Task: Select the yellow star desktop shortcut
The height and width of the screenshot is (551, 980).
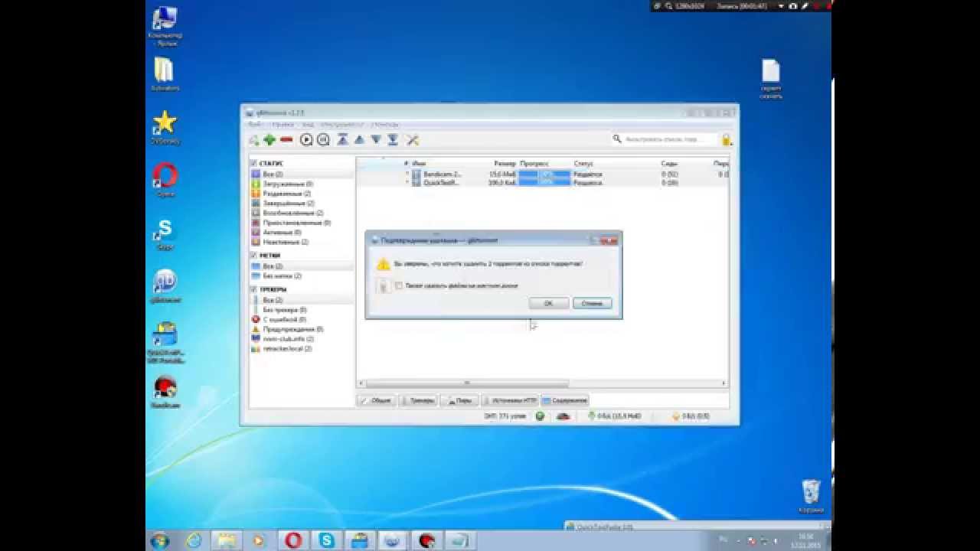Action: (165, 127)
